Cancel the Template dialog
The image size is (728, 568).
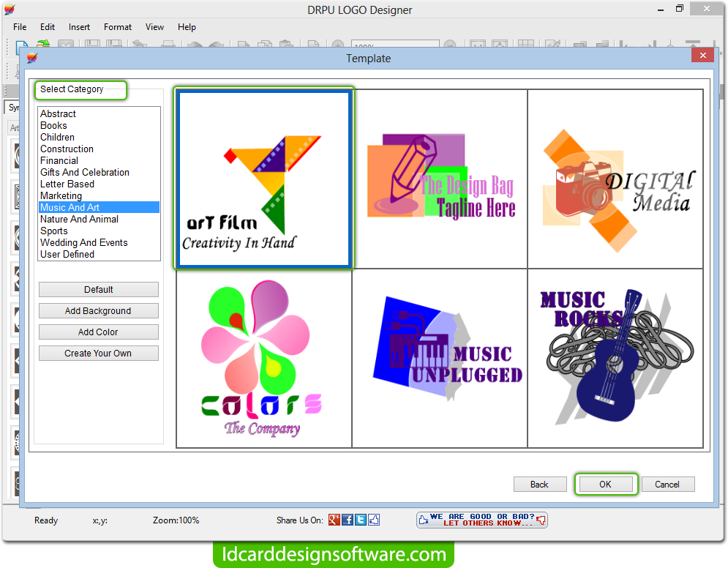click(x=667, y=484)
